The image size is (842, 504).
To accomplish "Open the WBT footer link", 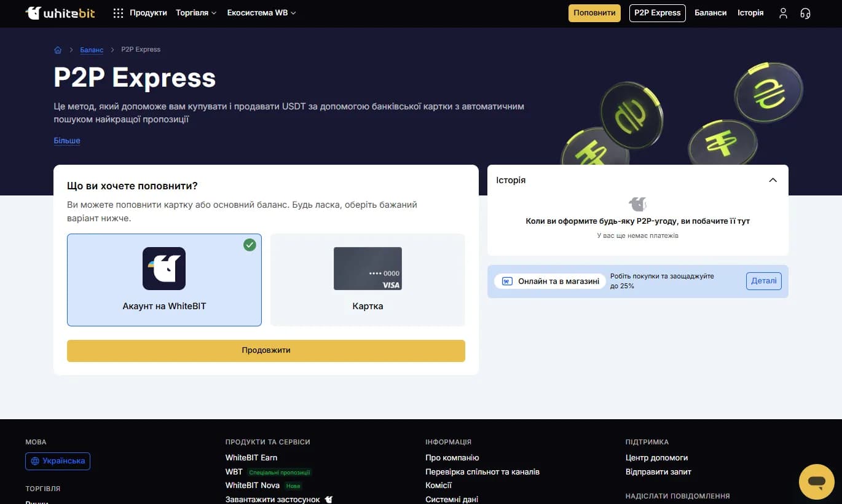I will [234, 472].
